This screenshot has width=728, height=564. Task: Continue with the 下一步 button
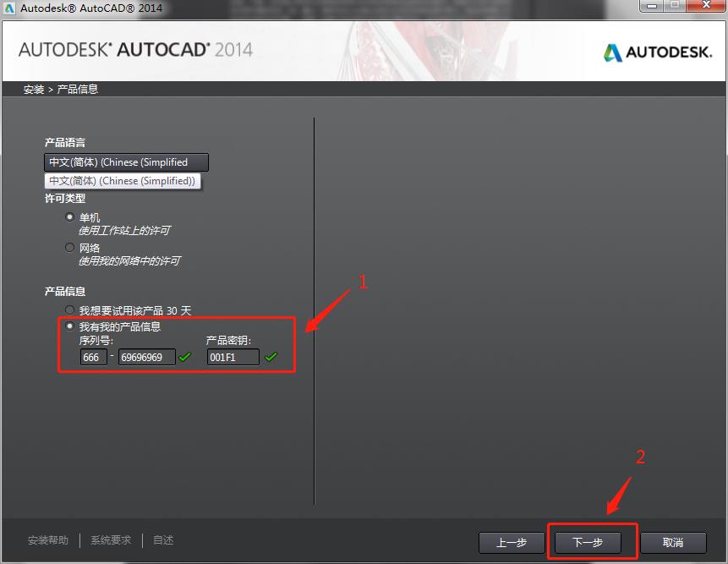[x=588, y=542]
